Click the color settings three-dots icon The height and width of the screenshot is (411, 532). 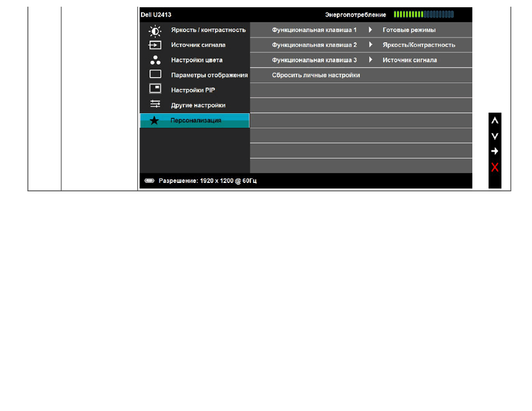pyautogui.click(x=155, y=60)
